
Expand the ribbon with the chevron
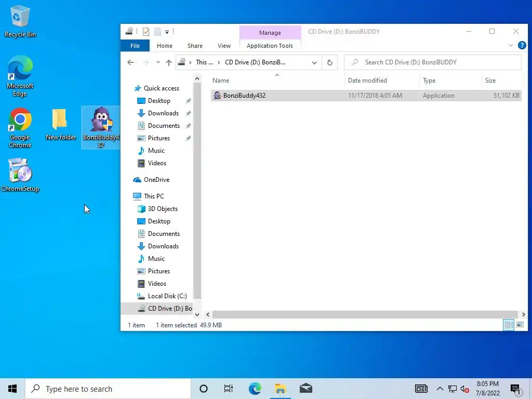[510, 46]
